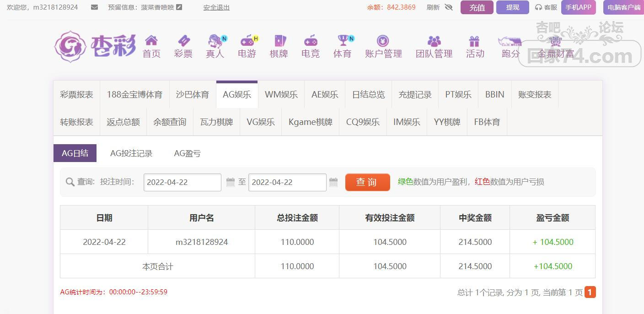Click page number 1 button

click(590, 292)
